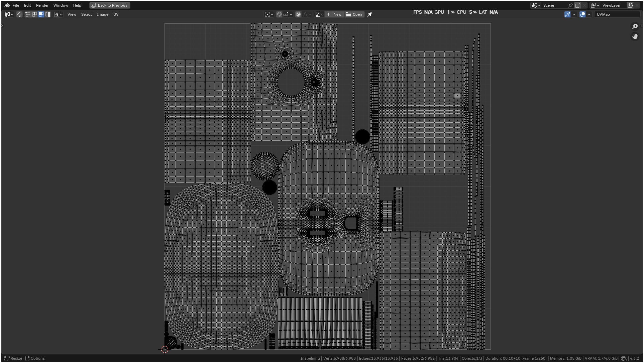Toggle UV sync selection

pos(19,14)
